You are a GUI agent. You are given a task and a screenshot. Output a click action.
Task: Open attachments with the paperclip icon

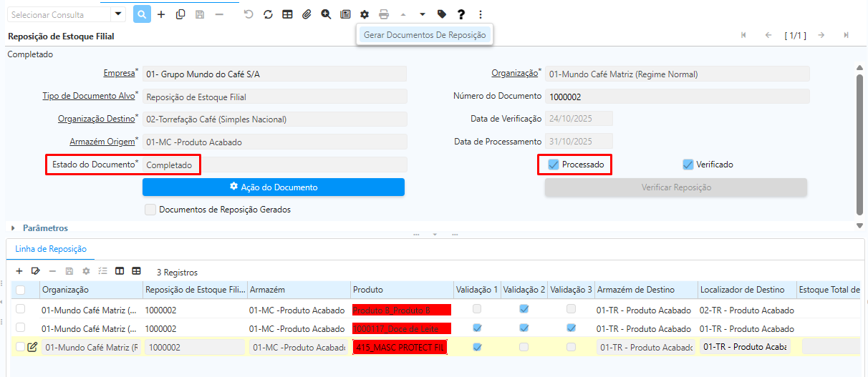coord(307,14)
